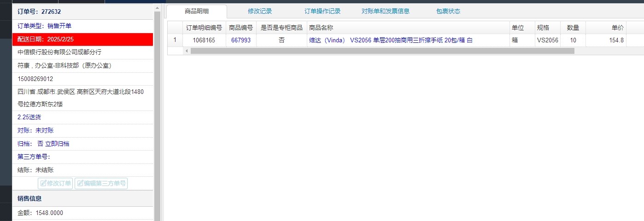644x221 pixels.
Task: Click the 编辑第三方单号 button
Action: 101,183
